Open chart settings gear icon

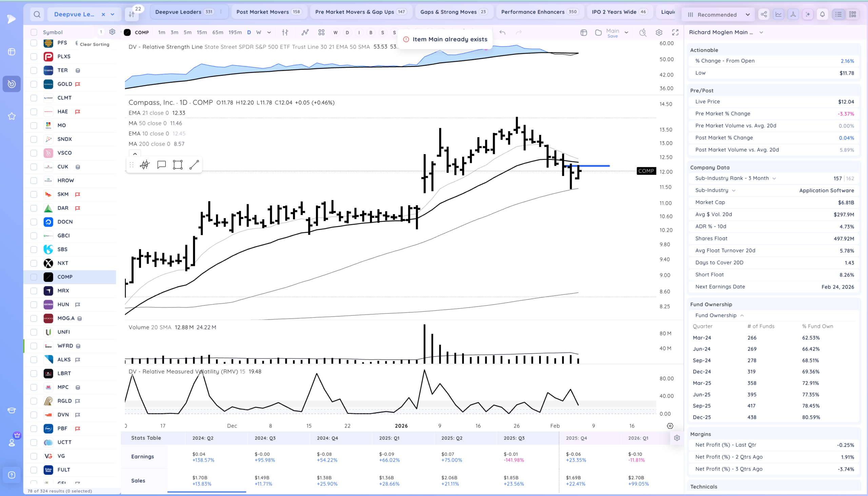tap(659, 33)
